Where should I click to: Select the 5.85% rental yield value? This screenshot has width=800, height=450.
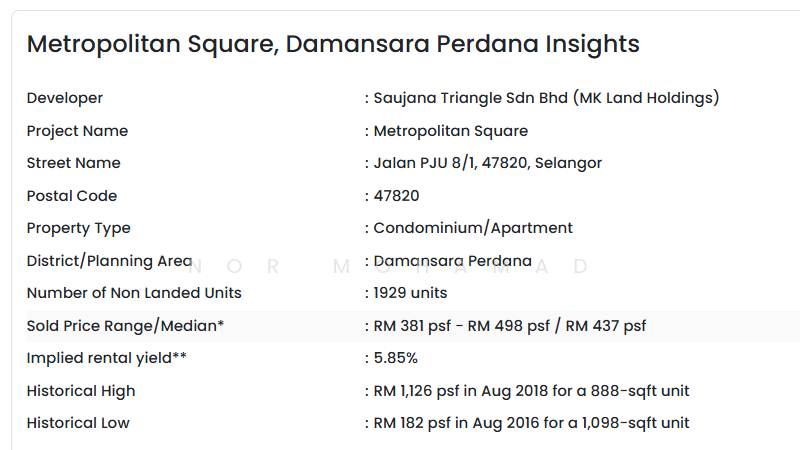point(395,358)
